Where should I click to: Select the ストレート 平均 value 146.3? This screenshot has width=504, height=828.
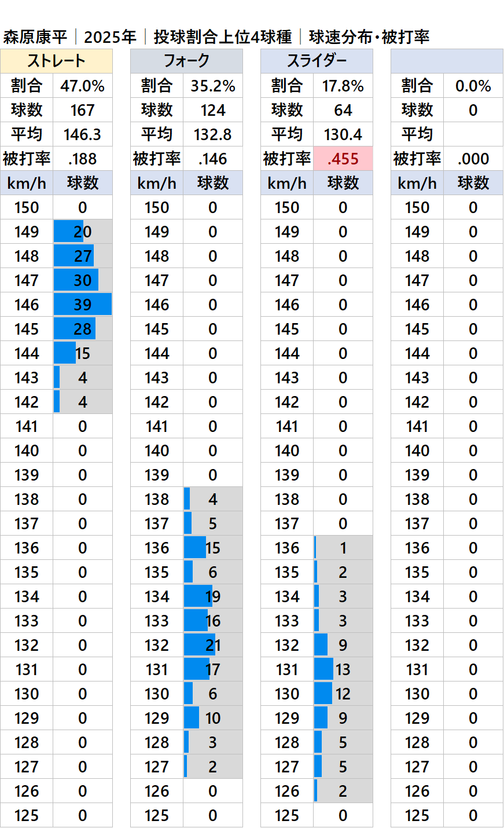83,134
